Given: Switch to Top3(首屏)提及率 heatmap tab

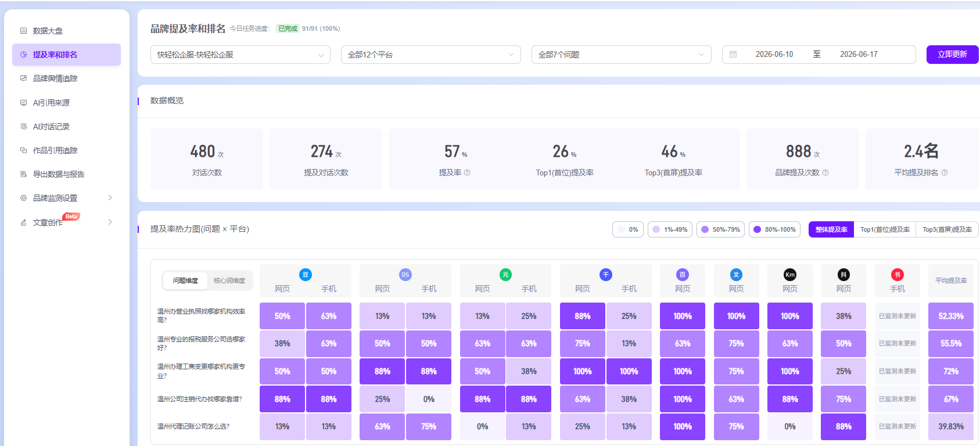Looking at the screenshot, I should click(947, 229).
